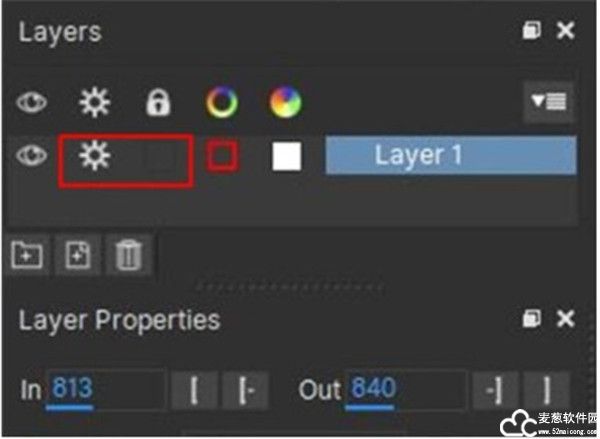The image size is (600, 439).
Task: Open the Layers panel options menu
Action: coord(549,102)
